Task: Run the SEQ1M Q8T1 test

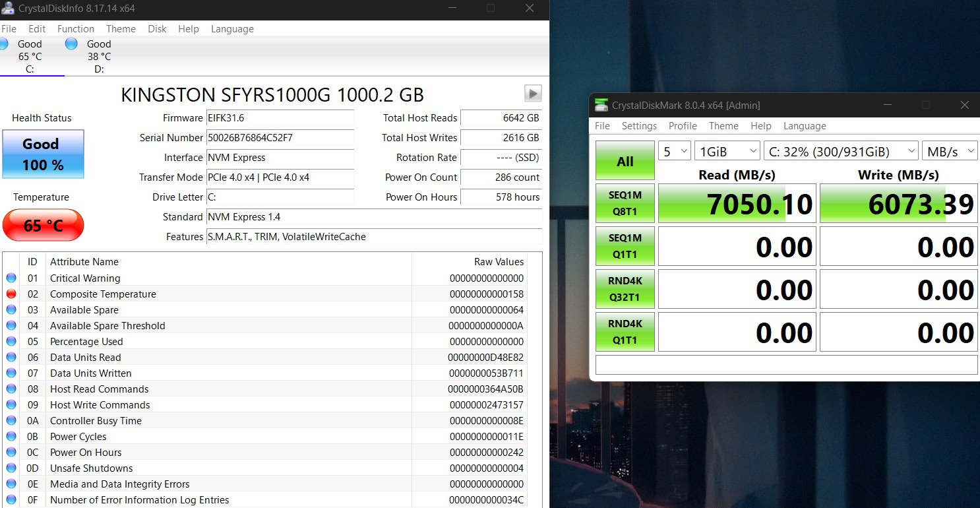Action: click(625, 204)
